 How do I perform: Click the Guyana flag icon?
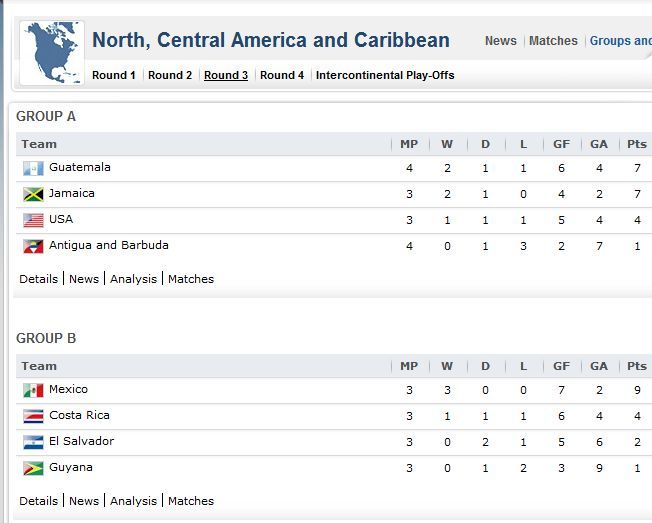pyautogui.click(x=33, y=468)
